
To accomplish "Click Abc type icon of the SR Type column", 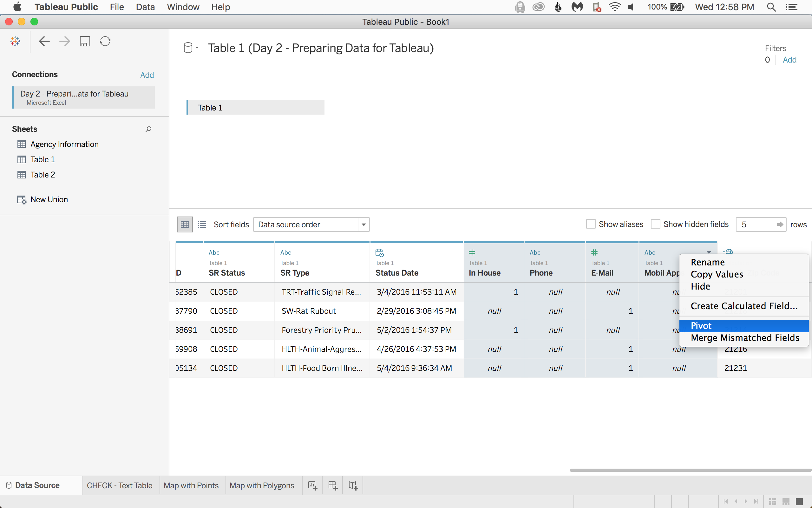I will click(x=285, y=252).
